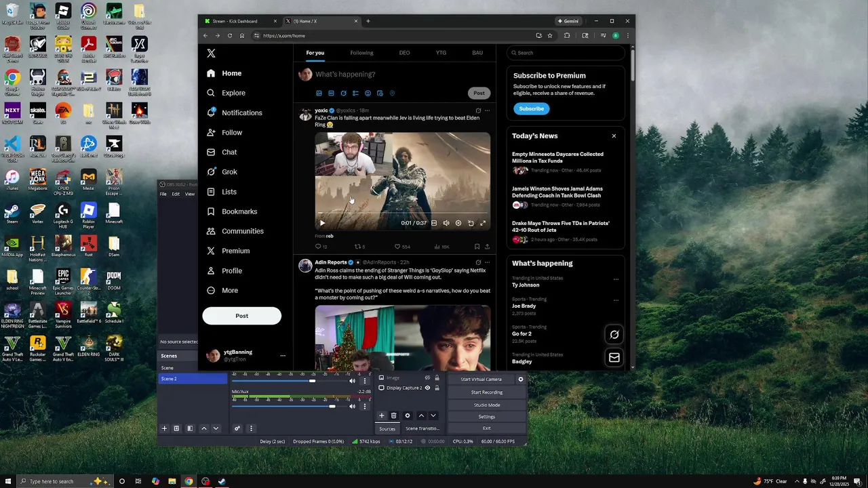Click the GIF icon in composer
This screenshot has width=868, height=488.
(331, 93)
